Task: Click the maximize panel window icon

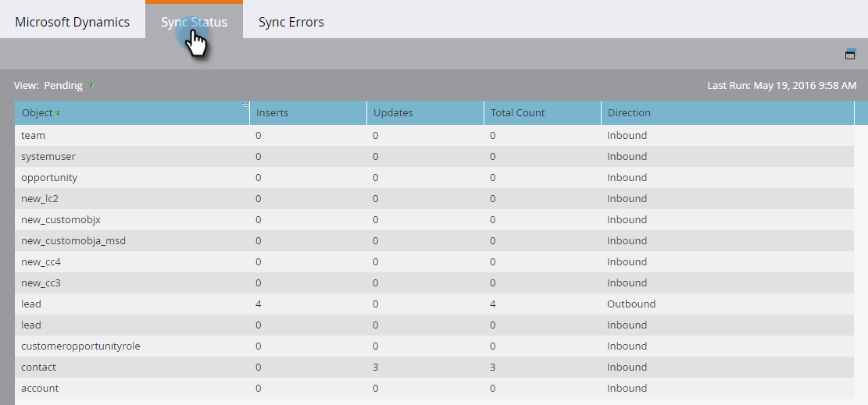Action: point(850,54)
